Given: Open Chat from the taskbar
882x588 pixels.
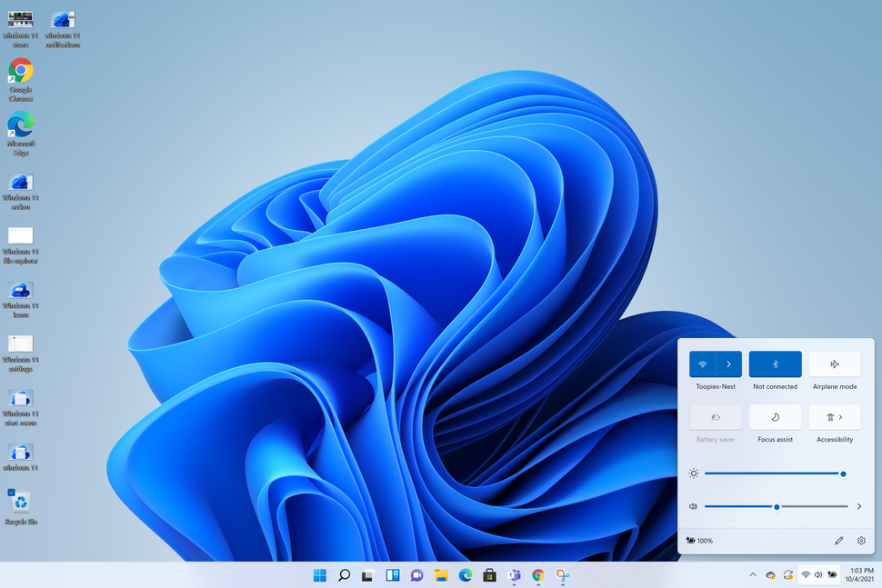Looking at the screenshot, I should 416,574.
